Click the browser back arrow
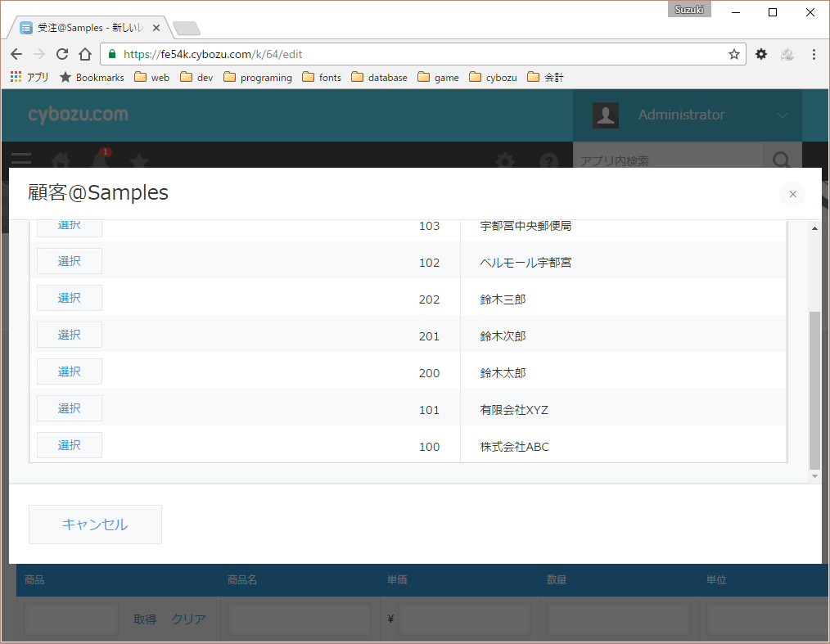Image resolution: width=830 pixels, height=644 pixels. 16,54
